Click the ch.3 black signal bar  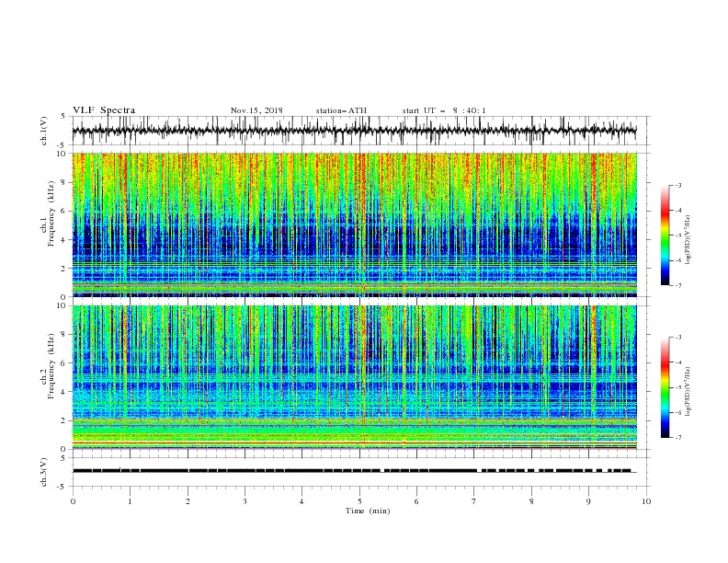(352, 471)
